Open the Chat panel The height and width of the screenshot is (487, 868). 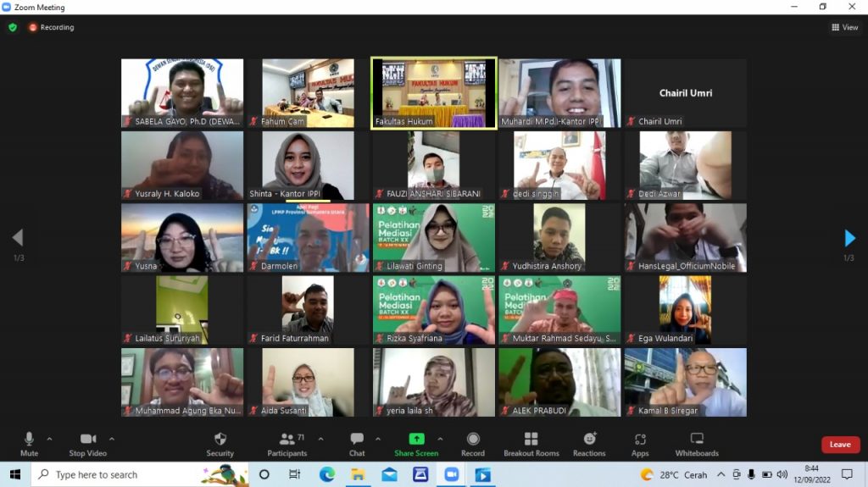pos(357,439)
